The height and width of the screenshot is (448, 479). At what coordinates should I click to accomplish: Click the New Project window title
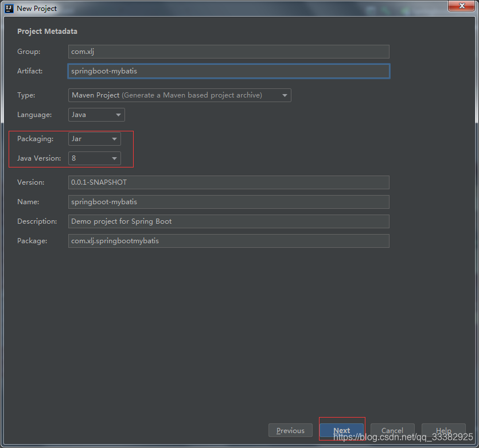[x=37, y=9]
